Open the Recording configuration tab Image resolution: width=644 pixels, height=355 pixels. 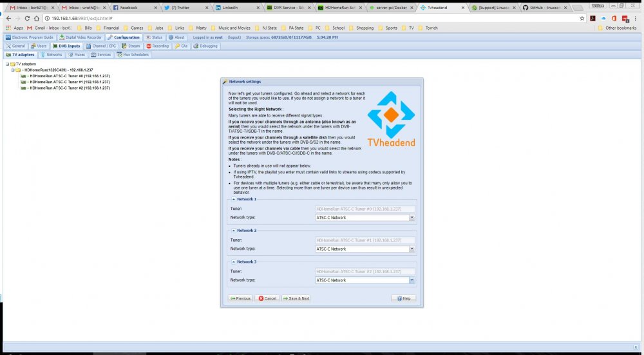[x=158, y=46]
